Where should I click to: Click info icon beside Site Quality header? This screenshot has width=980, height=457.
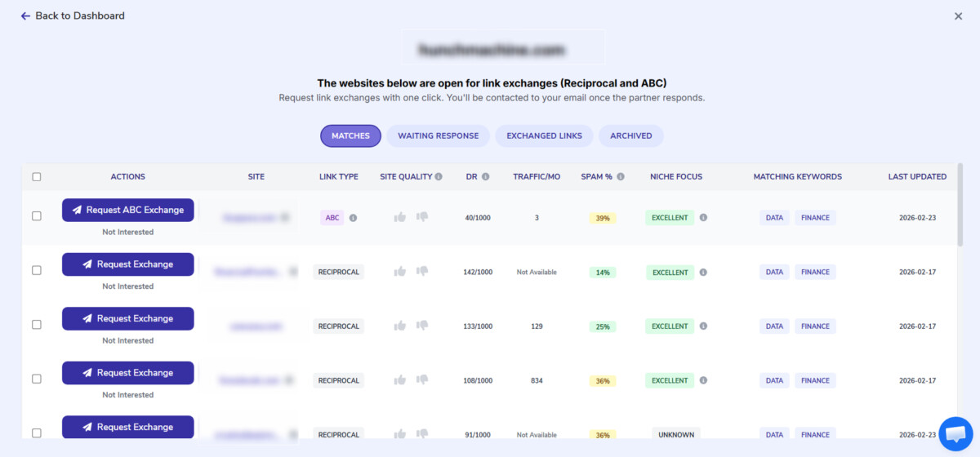(439, 176)
